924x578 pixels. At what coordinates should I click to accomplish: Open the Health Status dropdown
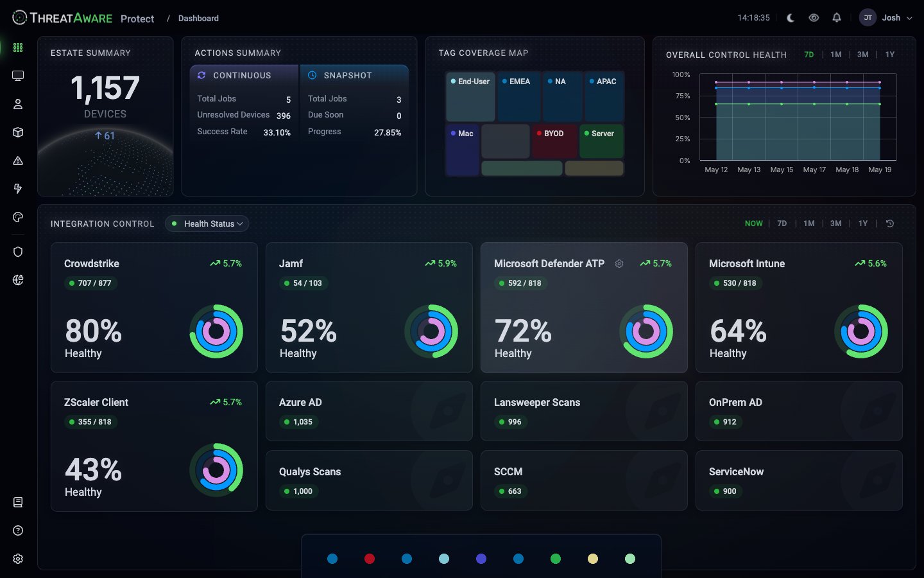(x=207, y=223)
